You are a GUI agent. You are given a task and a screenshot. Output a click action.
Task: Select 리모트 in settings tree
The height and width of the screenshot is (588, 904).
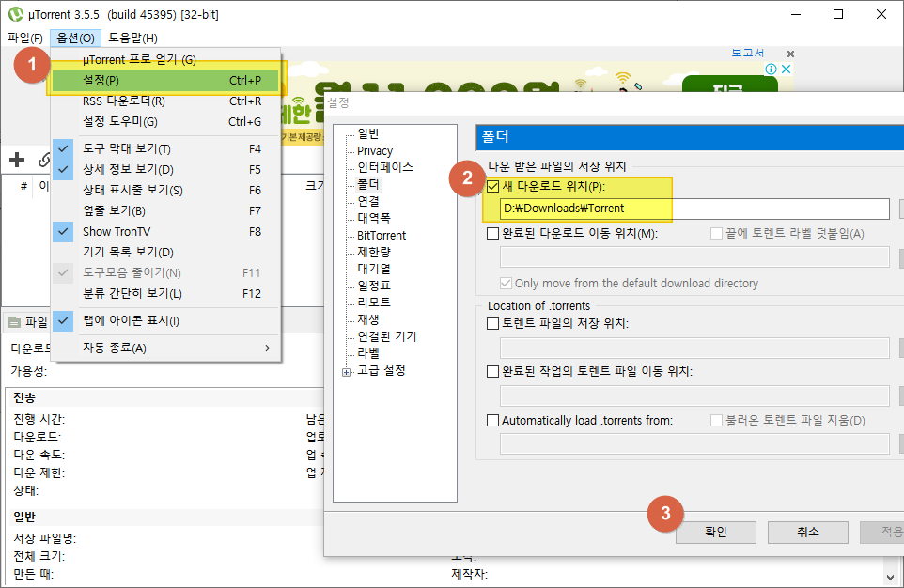pyautogui.click(x=374, y=302)
